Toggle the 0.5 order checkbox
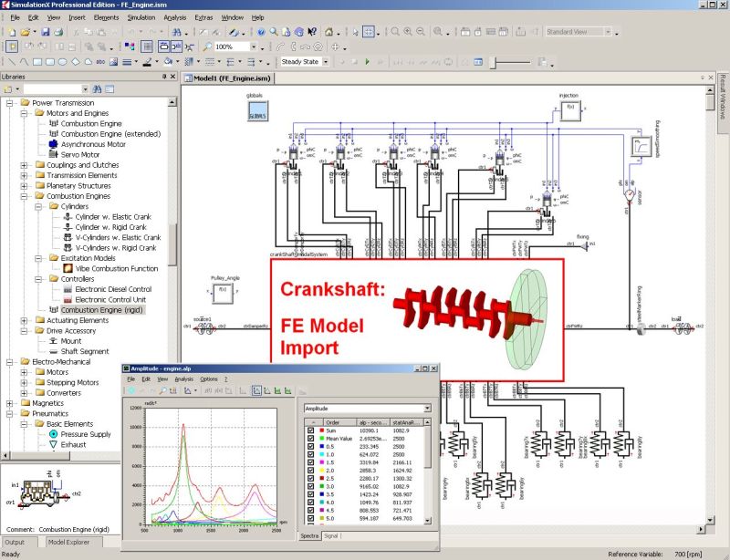The width and height of the screenshot is (730, 560). (x=310, y=446)
